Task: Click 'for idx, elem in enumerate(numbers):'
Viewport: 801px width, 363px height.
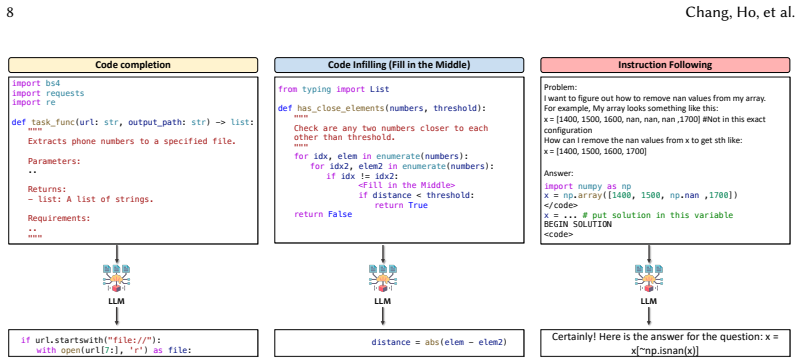Action: (x=381, y=157)
